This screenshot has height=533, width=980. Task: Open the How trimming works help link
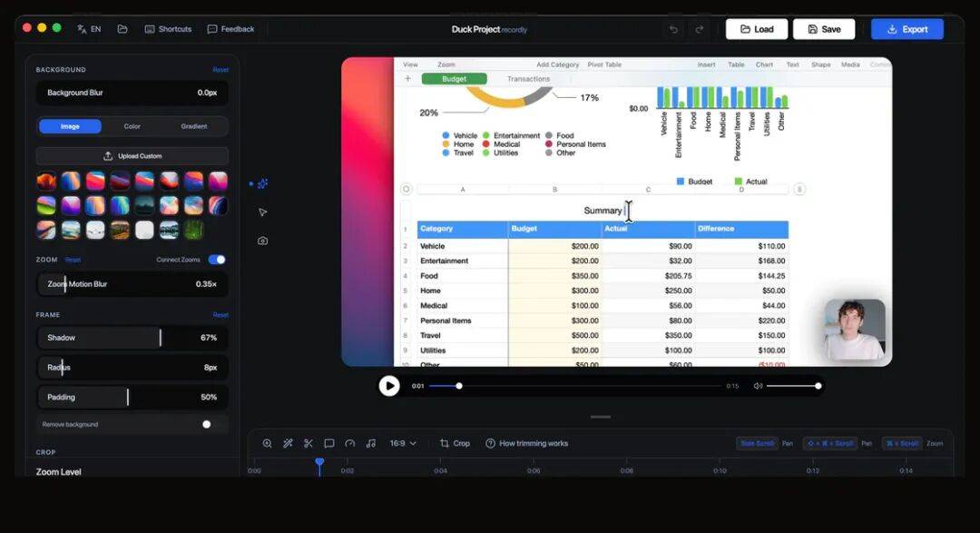pos(526,443)
